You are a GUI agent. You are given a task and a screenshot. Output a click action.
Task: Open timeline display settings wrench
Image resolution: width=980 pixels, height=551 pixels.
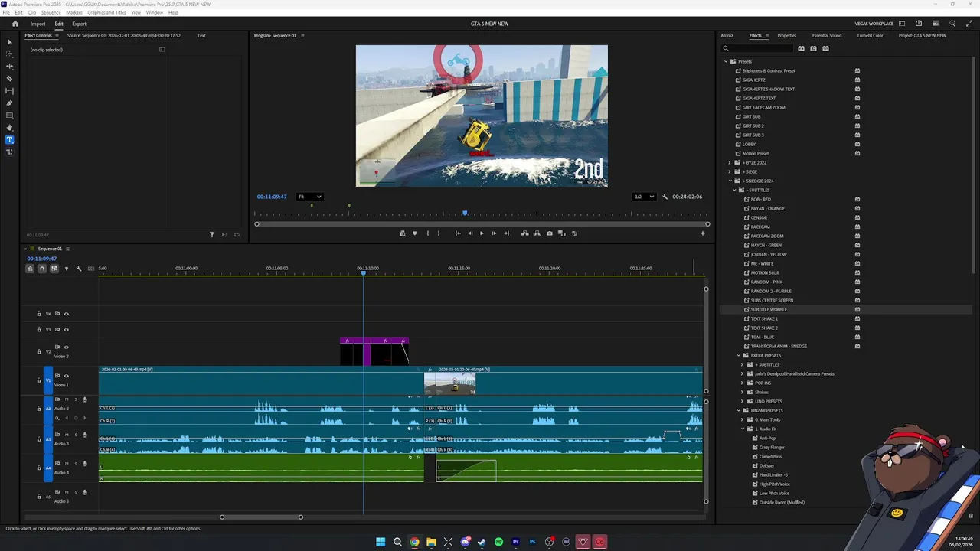click(78, 269)
